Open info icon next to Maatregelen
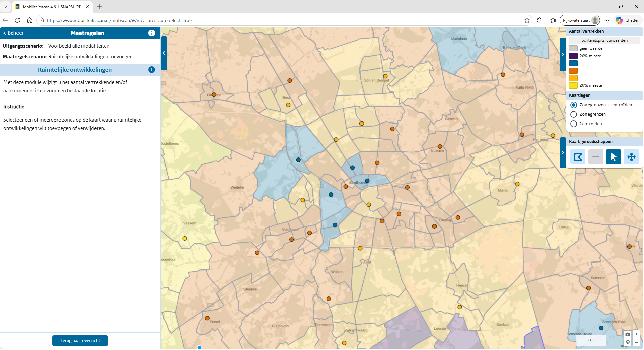 (x=152, y=33)
